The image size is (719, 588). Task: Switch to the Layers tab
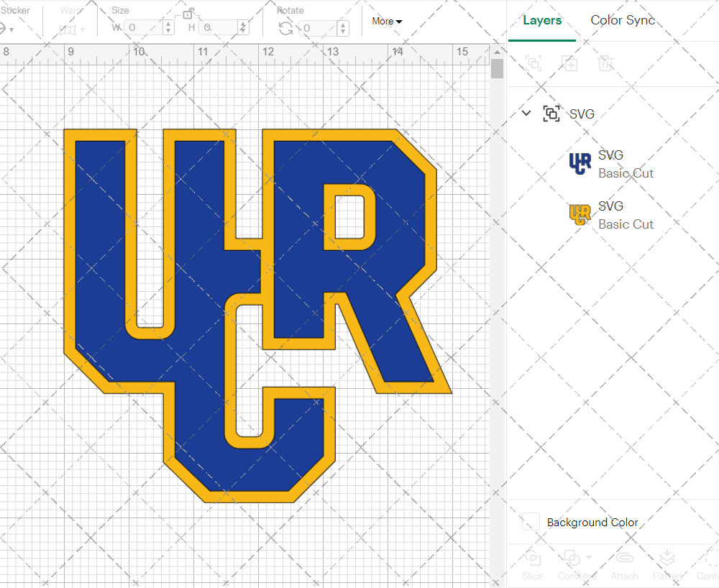click(542, 20)
